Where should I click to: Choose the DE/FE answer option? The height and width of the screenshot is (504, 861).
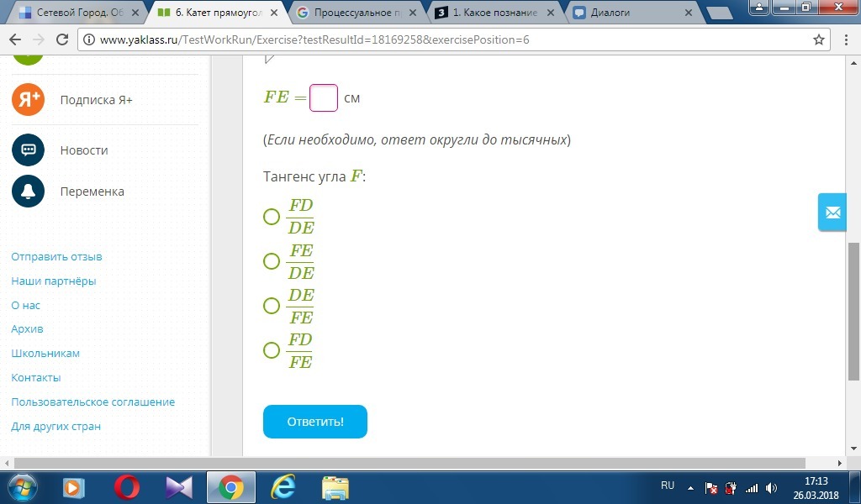pos(271,306)
